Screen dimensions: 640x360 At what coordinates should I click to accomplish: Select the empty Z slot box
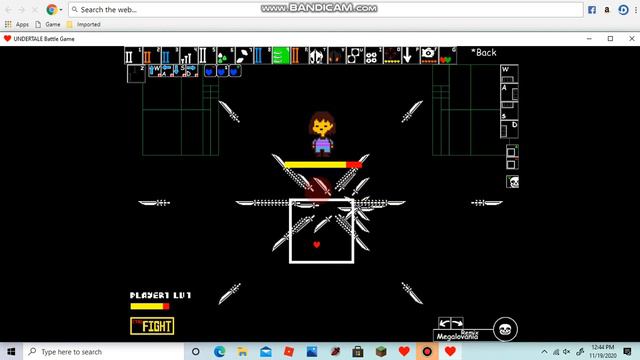(x=136, y=73)
